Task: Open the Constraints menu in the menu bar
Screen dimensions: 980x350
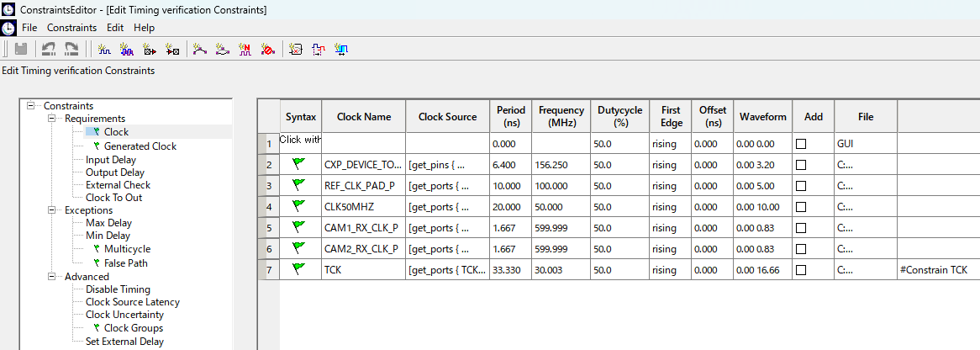Action: [x=71, y=28]
